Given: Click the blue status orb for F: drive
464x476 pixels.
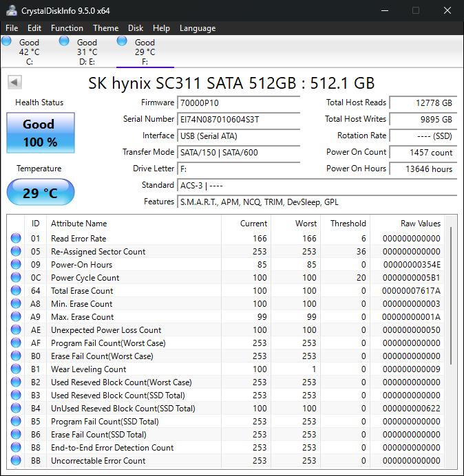Looking at the screenshot, I should (122, 41).
